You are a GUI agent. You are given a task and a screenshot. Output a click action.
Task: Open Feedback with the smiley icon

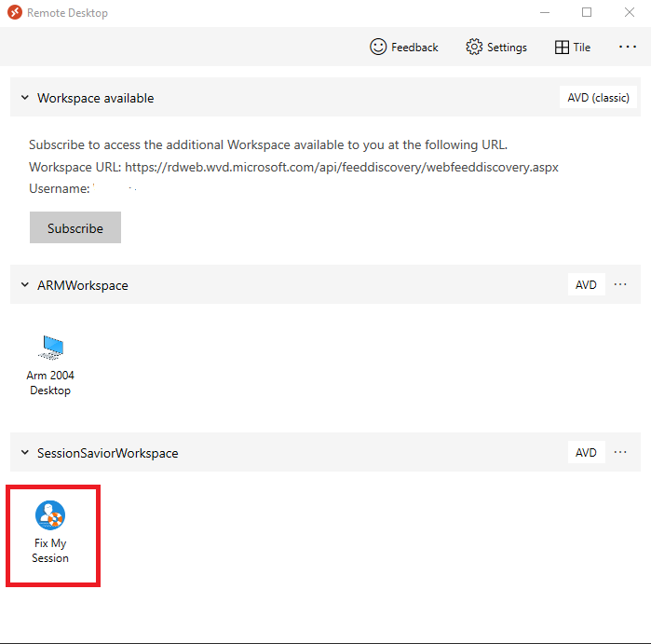point(403,48)
